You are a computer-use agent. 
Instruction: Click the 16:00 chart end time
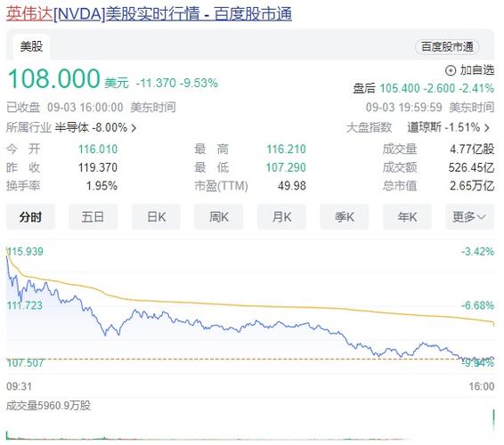click(x=482, y=386)
